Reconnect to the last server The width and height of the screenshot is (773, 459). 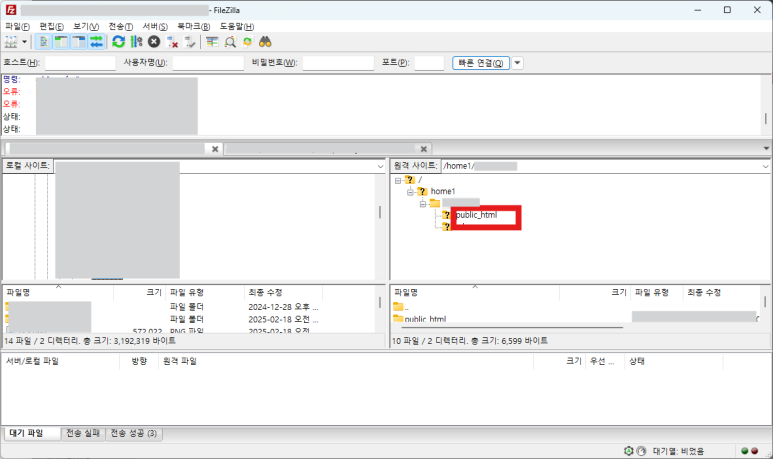(x=190, y=42)
